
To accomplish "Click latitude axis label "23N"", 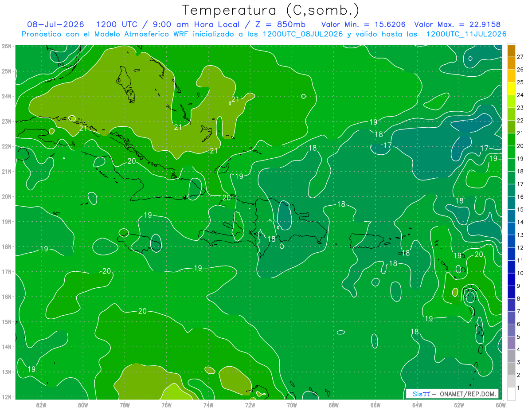I will pyautogui.click(x=7, y=121).
